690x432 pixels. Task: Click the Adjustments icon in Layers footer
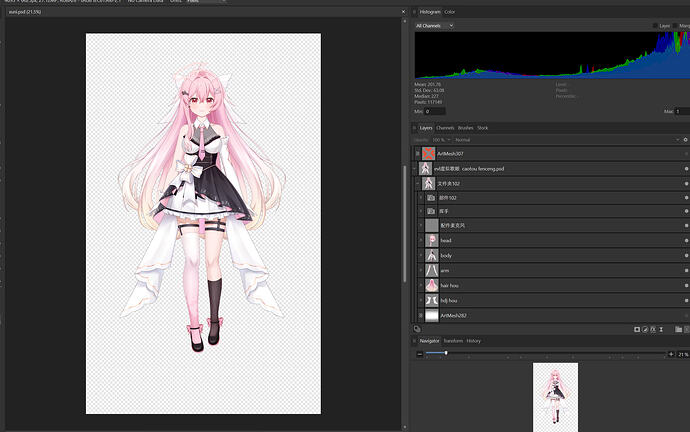[645, 329]
